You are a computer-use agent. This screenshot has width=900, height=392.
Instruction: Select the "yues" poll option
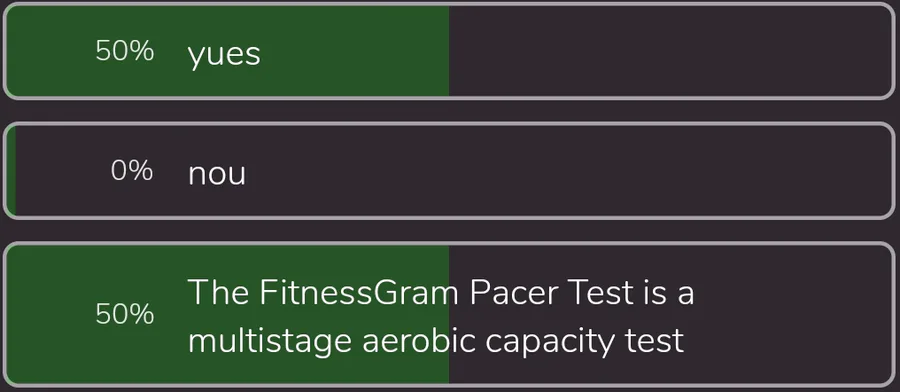click(449, 52)
